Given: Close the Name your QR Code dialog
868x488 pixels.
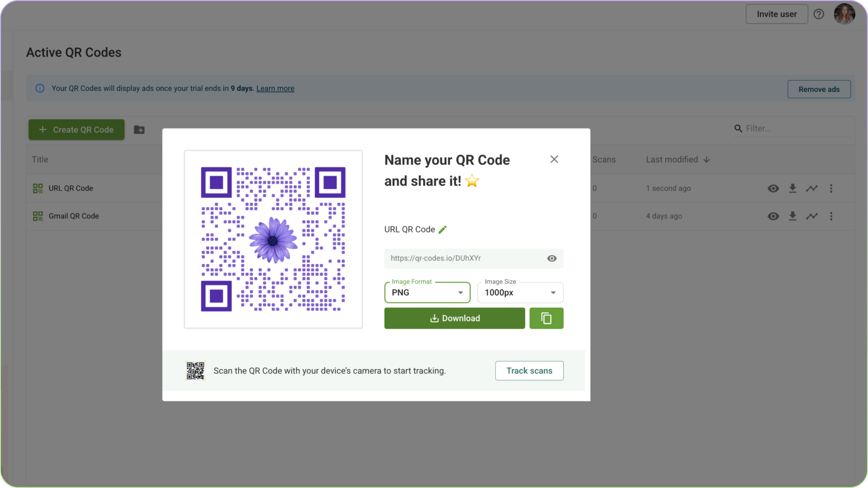Looking at the screenshot, I should [554, 159].
